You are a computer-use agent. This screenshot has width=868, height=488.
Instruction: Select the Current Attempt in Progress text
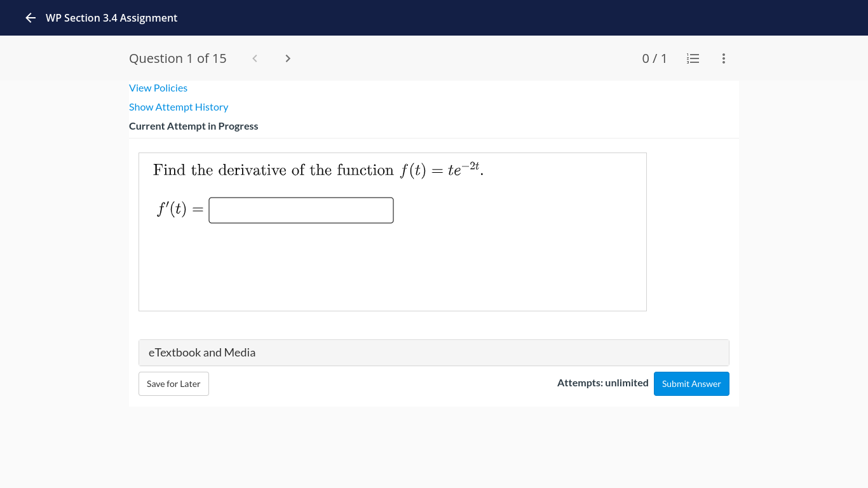tap(193, 126)
